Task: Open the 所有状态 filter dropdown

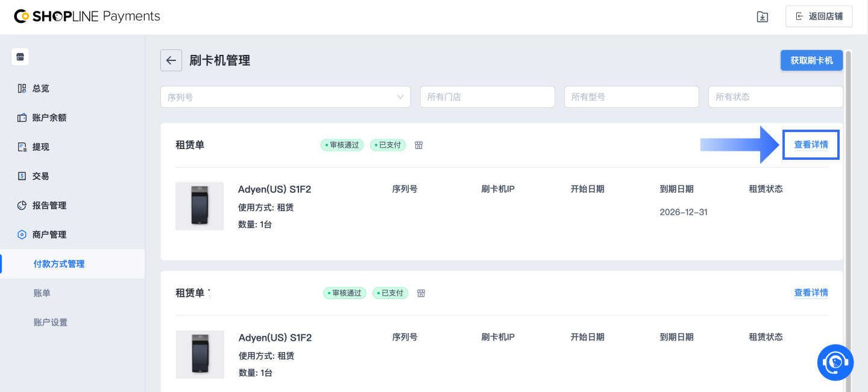Action: pos(775,97)
